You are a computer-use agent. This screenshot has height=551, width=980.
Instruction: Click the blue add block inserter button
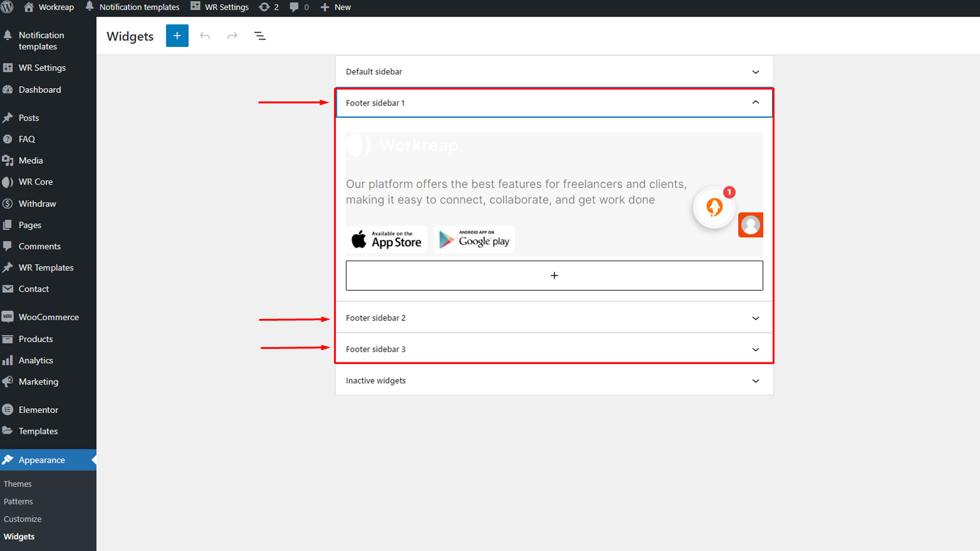pos(177,36)
